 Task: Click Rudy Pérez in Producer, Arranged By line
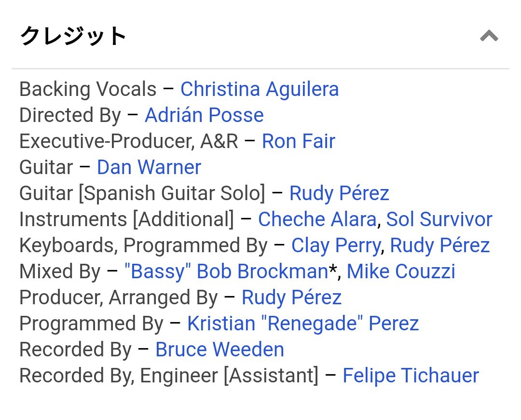[x=291, y=297]
